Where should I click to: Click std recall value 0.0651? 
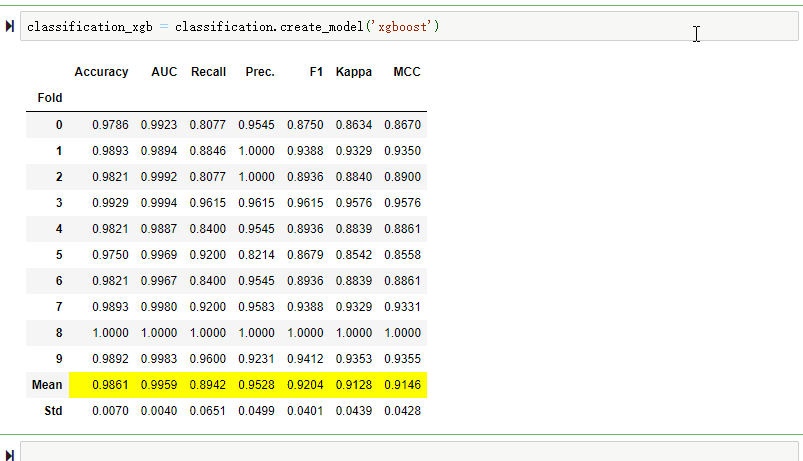207,411
